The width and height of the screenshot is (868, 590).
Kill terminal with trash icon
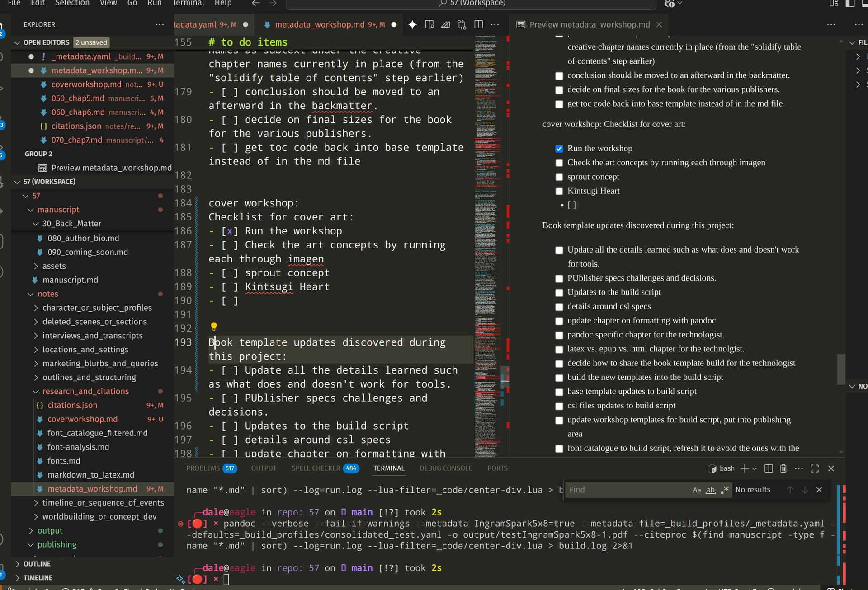click(783, 468)
